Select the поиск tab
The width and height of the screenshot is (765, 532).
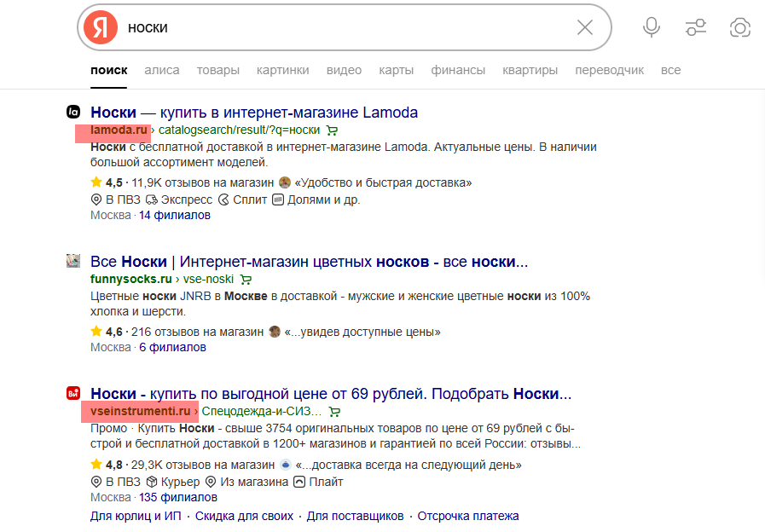click(x=109, y=70)
